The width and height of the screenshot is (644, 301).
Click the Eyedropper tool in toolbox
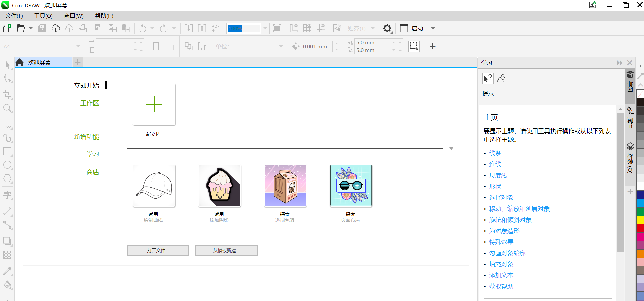tap(7, 271)
